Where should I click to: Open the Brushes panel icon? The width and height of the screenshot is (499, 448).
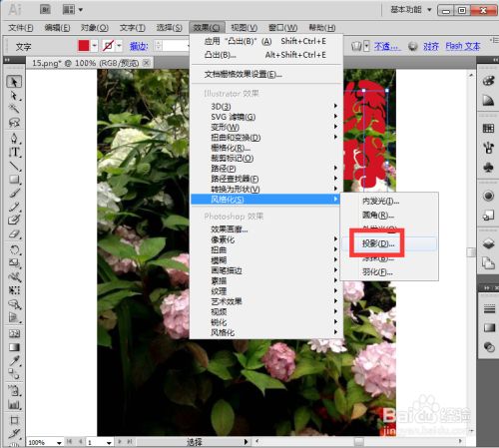click(x=488, y=148)
